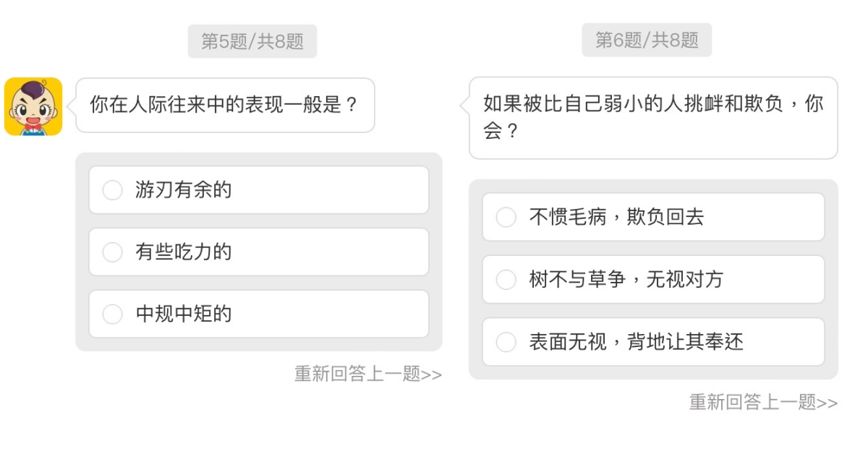Click the cartoon baby avatar icon
This screenshot has width=868, height=454.
pos(33,106)
